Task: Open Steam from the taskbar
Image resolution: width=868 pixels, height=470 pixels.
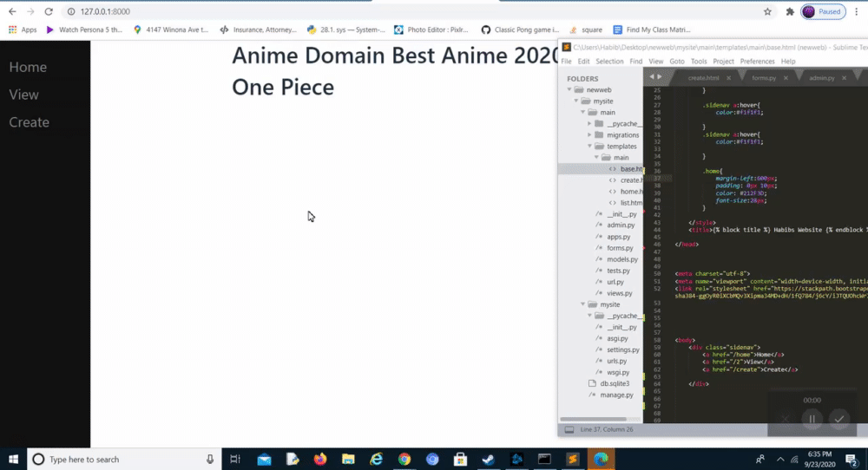Action: tap(488, 459)
